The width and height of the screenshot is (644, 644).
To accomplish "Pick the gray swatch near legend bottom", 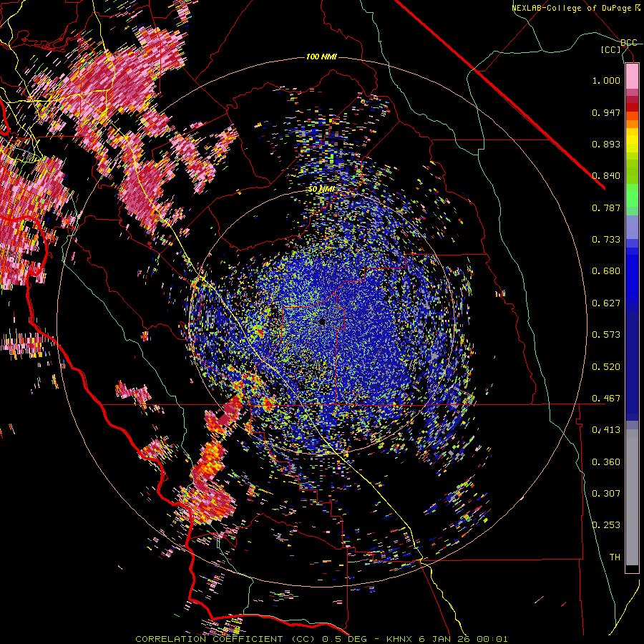I will [632, 497].
